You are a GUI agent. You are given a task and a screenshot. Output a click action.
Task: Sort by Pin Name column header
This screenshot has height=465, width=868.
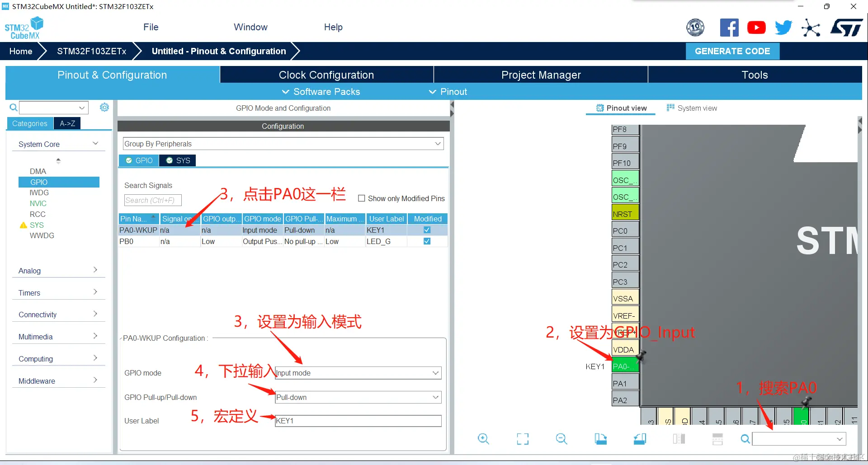click(138, 219)
